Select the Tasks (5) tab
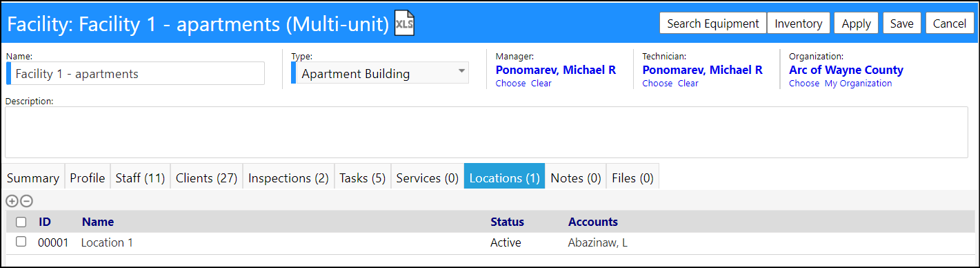Screen dimensions: 980x268 (x=363, y=178)
